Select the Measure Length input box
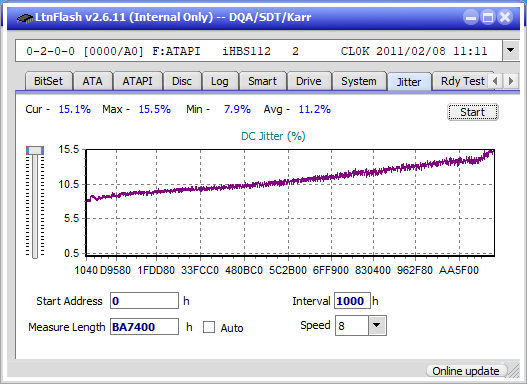Screen dimensions: 527x384 (x=145, y=327)
